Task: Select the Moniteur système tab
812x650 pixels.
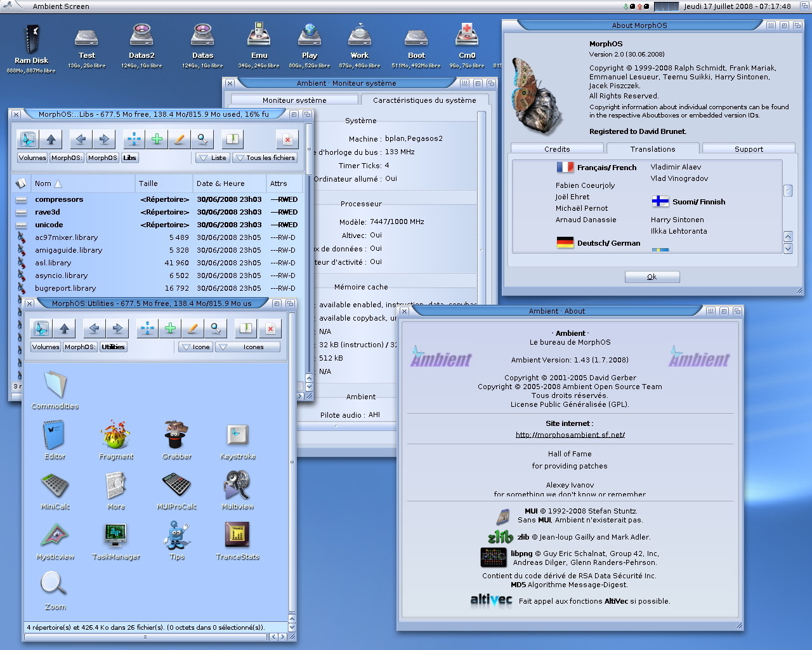Action: pos(294,100)
